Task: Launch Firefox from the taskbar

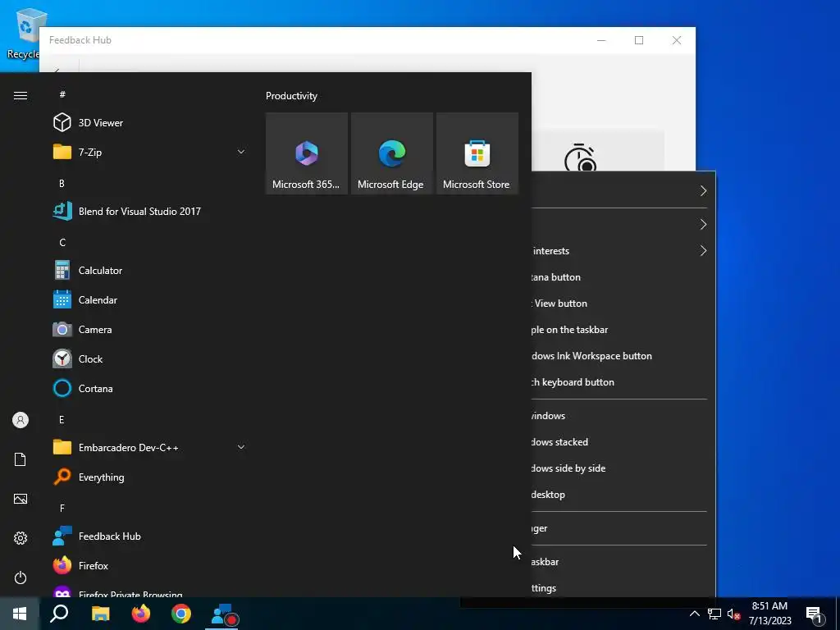Action: (141, 614)
